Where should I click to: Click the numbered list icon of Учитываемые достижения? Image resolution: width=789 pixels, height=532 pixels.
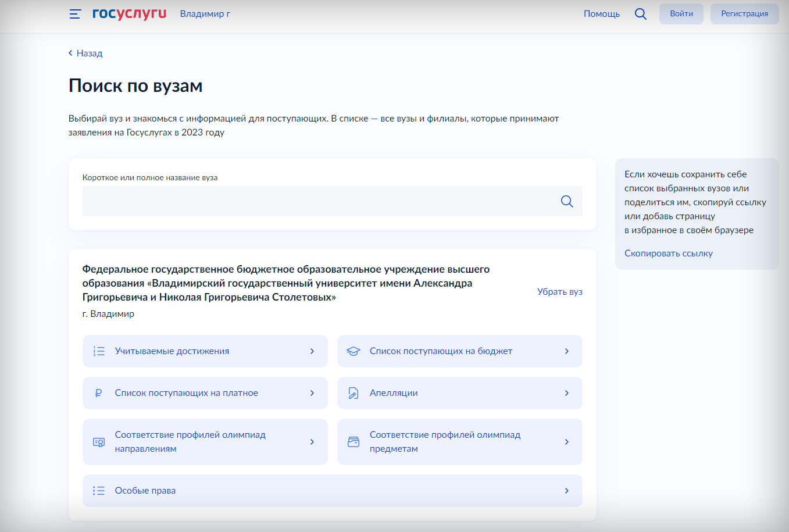tap(99, 351)
